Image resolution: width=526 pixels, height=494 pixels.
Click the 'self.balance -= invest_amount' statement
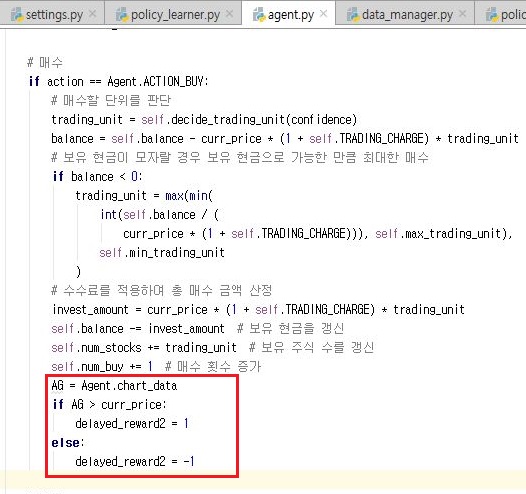point(138,329)
